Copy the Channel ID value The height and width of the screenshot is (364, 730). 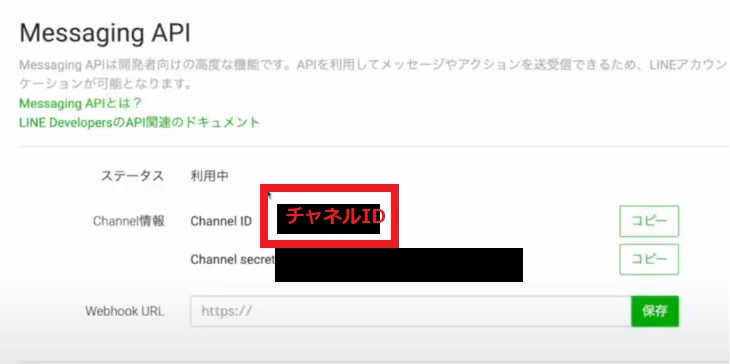coord(649,221)
